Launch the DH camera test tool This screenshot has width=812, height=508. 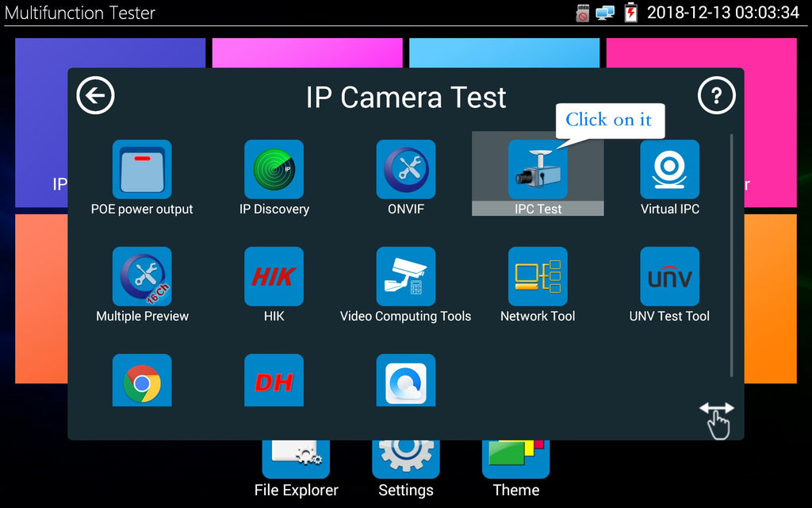pos(274,382)
